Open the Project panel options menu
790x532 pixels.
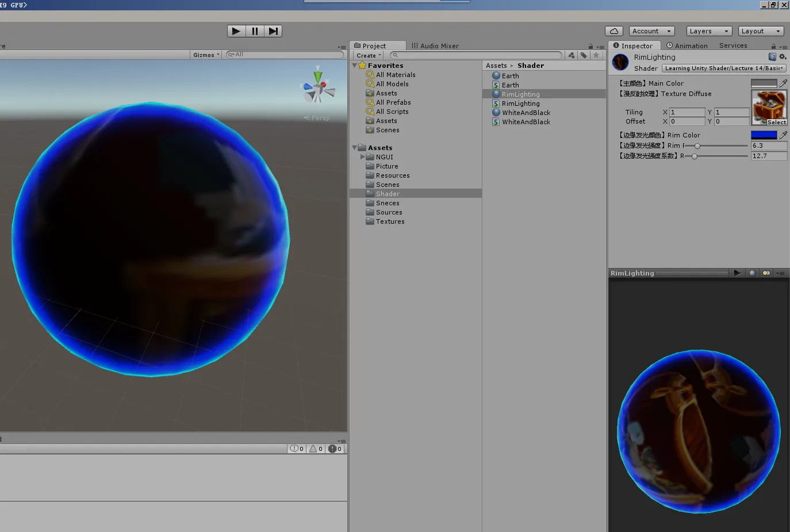(x=600, y=47)
